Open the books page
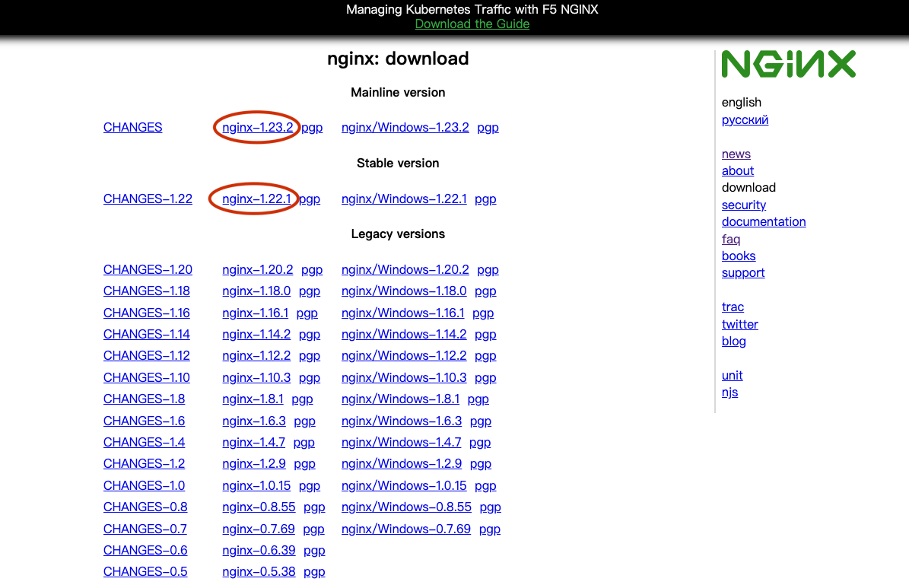 [739, 256]
